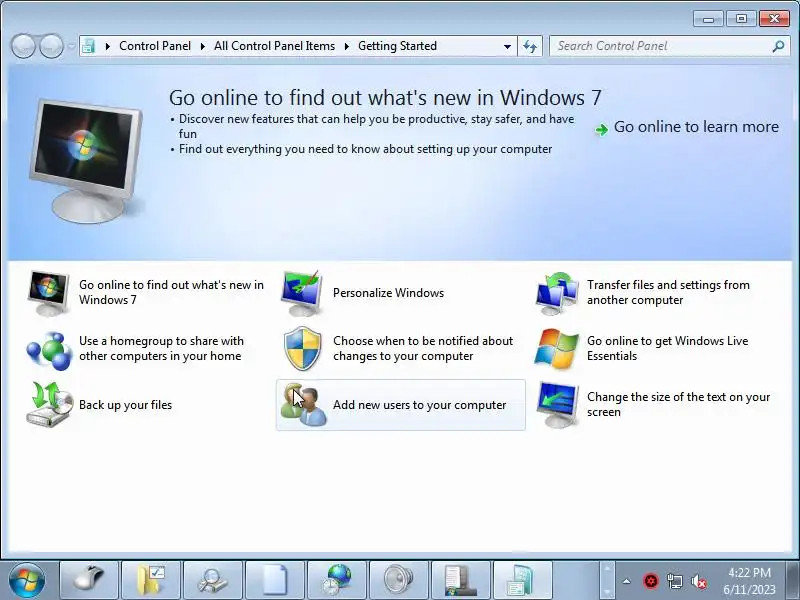Screen dimensions: 800x600
Task: Click the taskbar toolbar scroll up arrow
Action: (607, 568)
